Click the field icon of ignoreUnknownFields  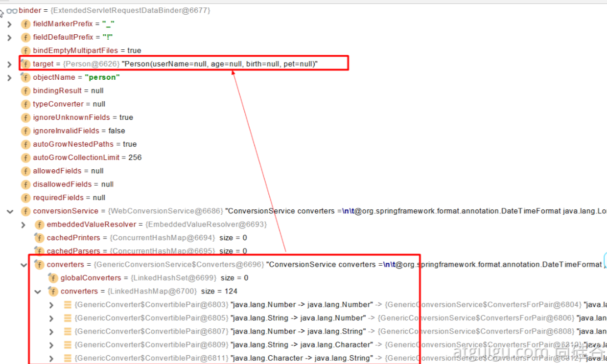tap(25, 117)
